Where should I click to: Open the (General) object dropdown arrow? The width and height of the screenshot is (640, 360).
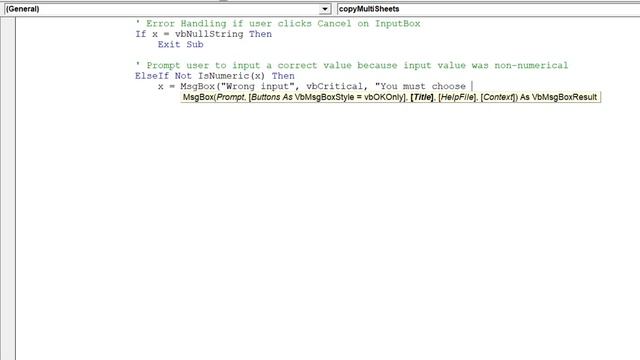pyautogui.click(x=324, y=9)
